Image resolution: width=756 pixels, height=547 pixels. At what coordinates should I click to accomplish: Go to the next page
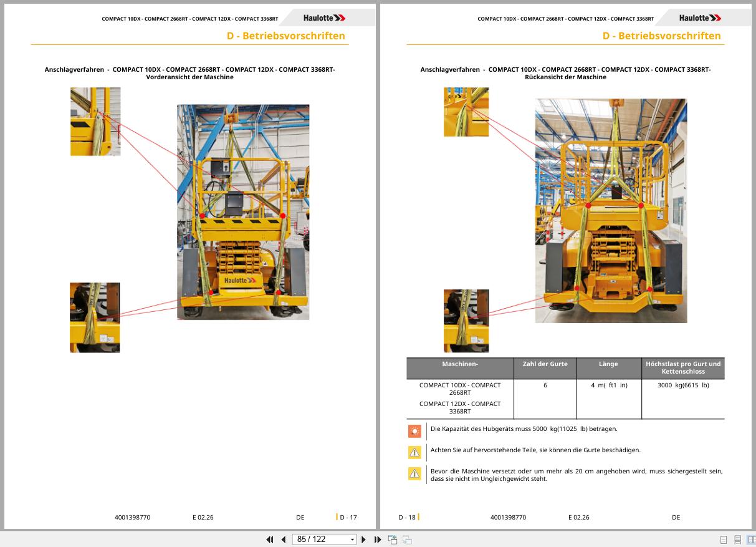pos(364,540)
